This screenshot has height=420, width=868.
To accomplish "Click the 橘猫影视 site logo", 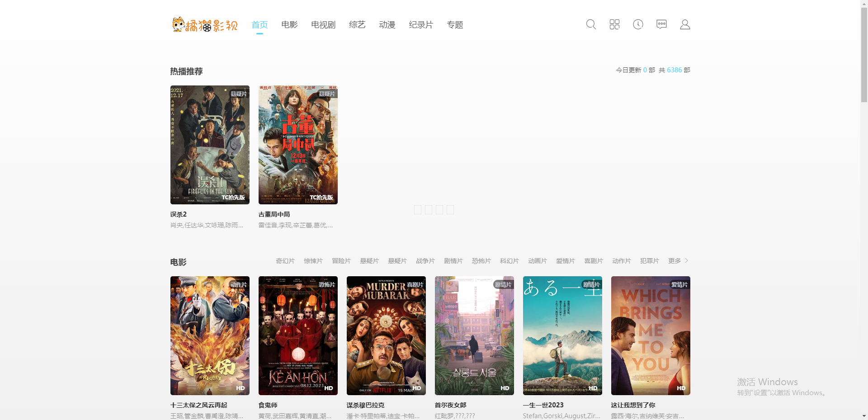I will [205, 24].
